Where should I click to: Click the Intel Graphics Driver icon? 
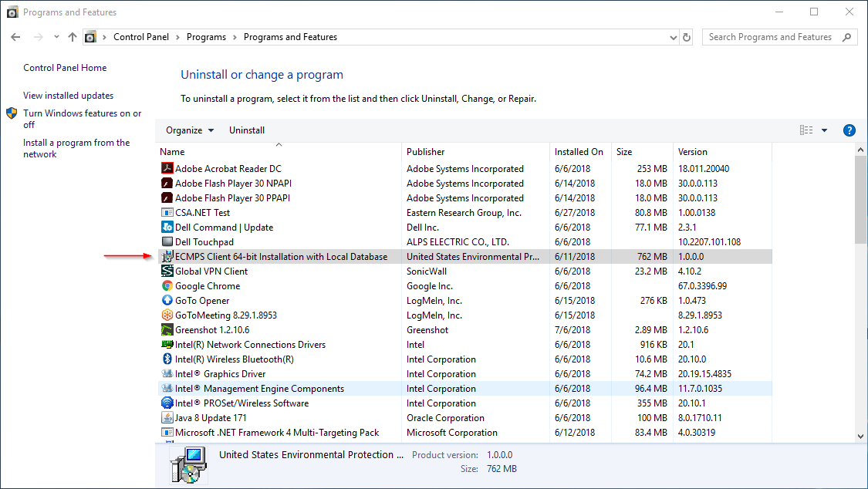[167, 373]
